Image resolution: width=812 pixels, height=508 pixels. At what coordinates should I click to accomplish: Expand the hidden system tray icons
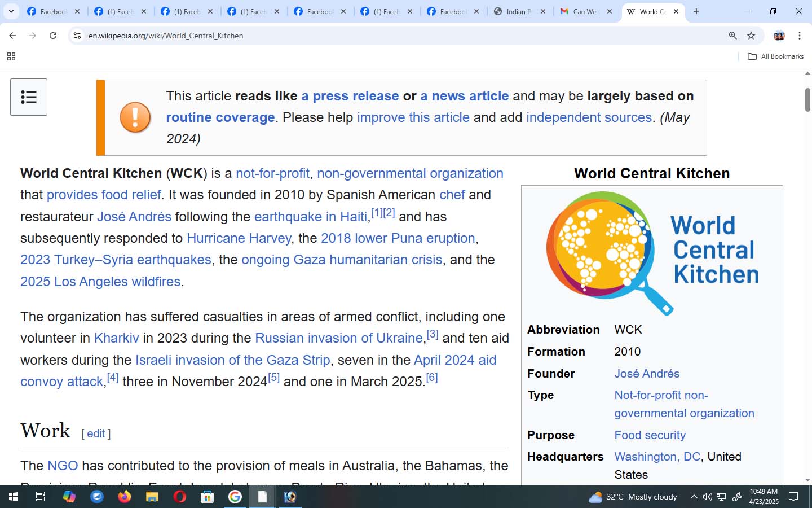point(694,497)
